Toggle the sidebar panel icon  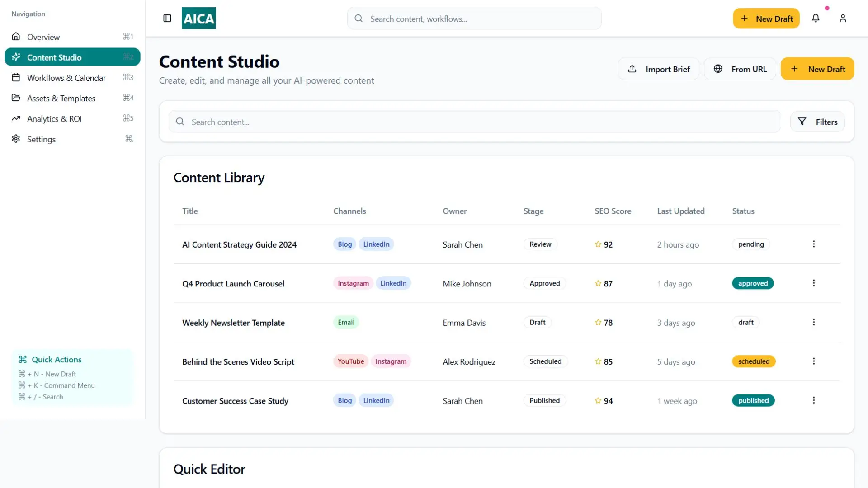[x=167, y=18]
